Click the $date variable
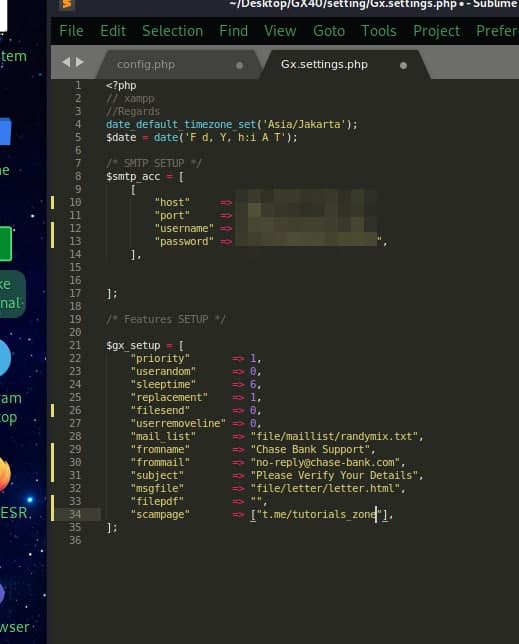519x644 pixels. pos(121,138)
